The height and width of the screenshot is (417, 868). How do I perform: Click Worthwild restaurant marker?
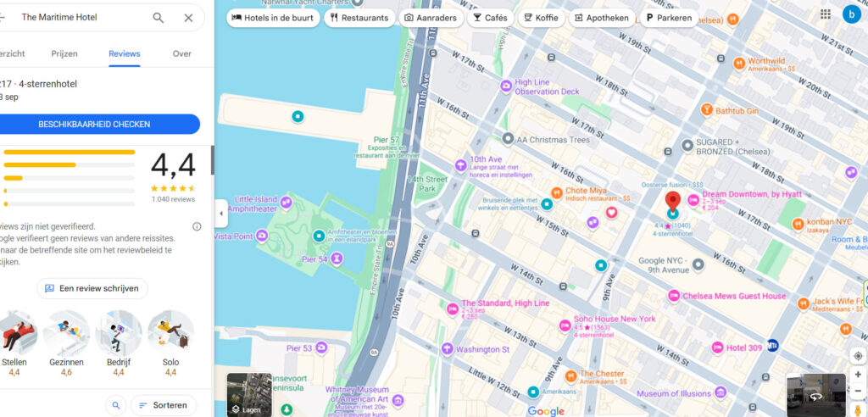click(739, 63)
